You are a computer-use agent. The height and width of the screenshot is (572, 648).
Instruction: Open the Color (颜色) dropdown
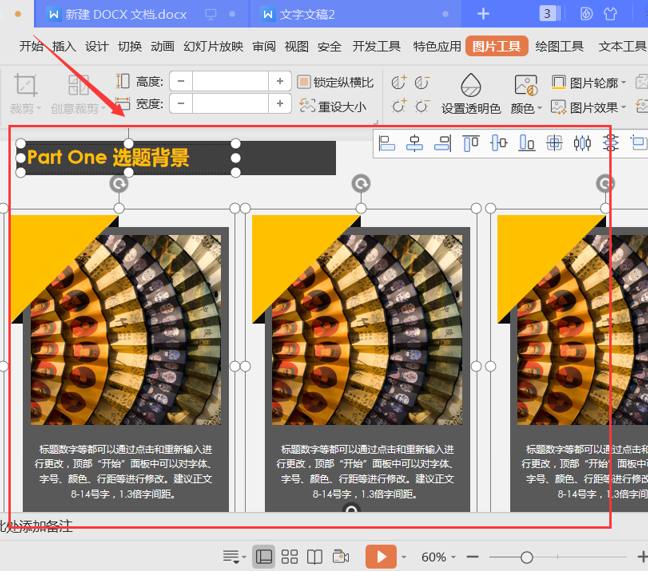(526, 94)
